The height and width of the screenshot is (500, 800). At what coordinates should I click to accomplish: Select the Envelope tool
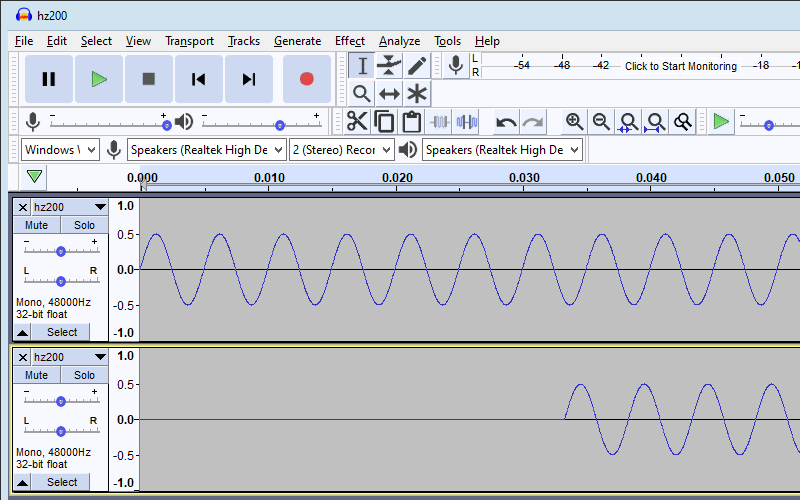(x=390, y=66)
